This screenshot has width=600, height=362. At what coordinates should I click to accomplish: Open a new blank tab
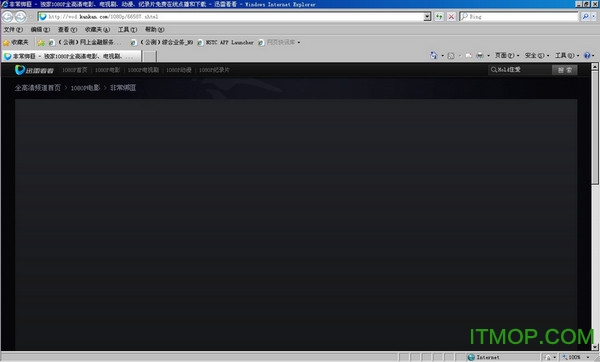[x=150, y=56]
